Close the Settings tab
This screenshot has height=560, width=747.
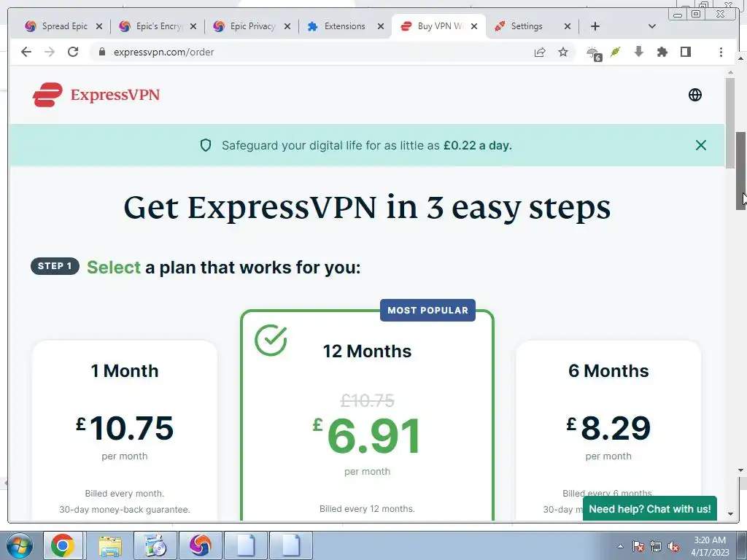pyautogui.click(x=568, y=26)
